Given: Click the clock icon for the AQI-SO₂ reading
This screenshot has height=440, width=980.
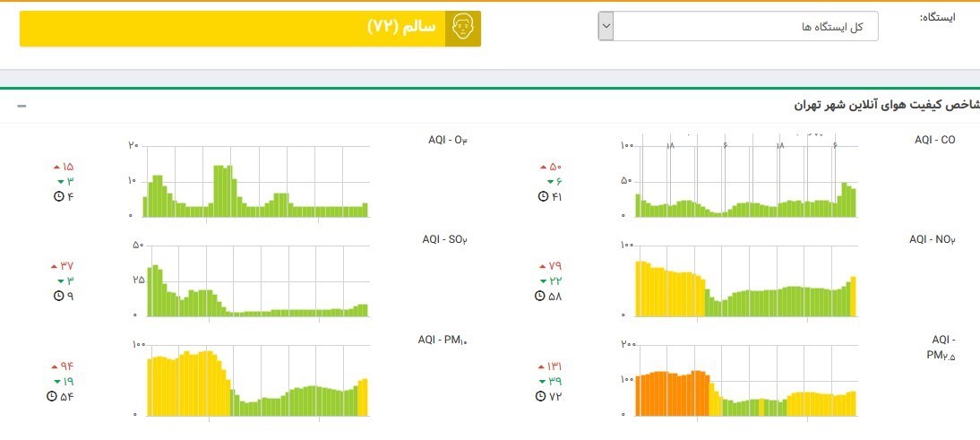Looking at the screenshot, I should click(59, 296).
